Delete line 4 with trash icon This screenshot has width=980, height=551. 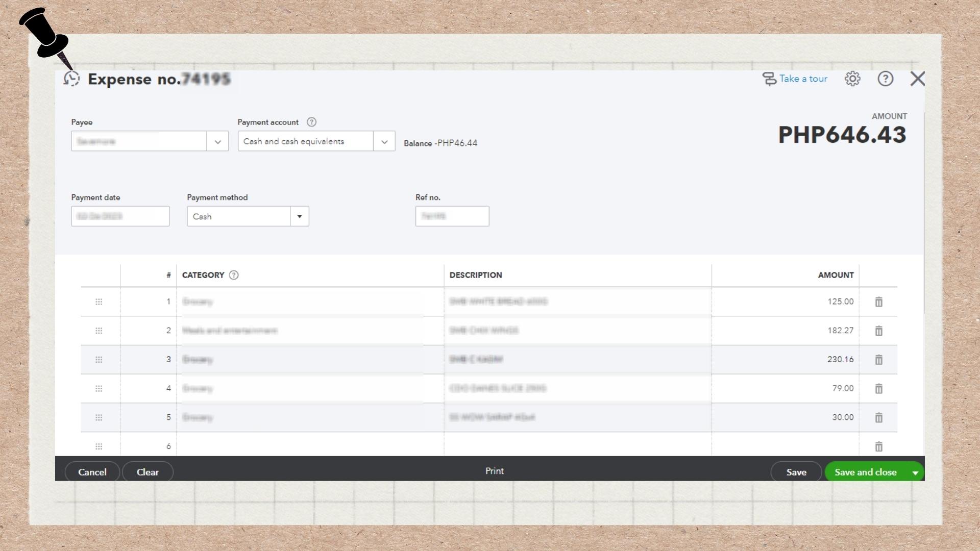(x=878, y=389)
